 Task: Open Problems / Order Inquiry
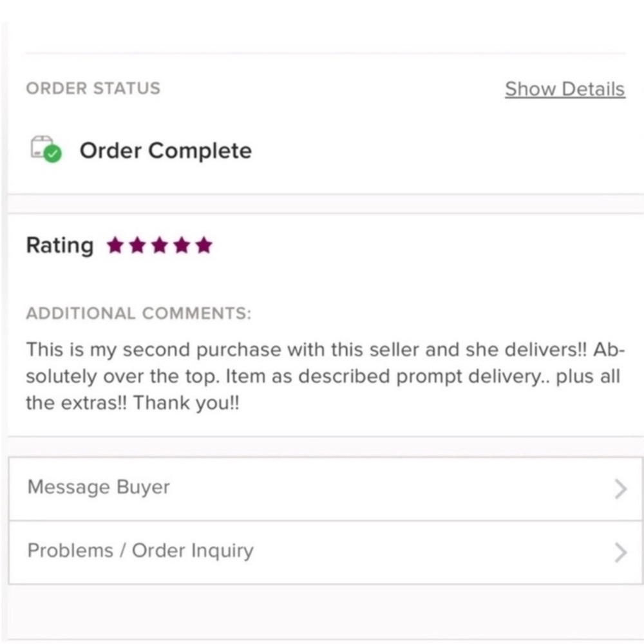click(140, 551)
